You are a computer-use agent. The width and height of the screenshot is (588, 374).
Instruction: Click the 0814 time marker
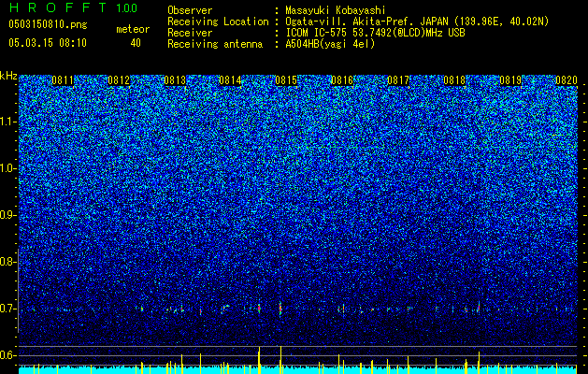click(230, 80)
